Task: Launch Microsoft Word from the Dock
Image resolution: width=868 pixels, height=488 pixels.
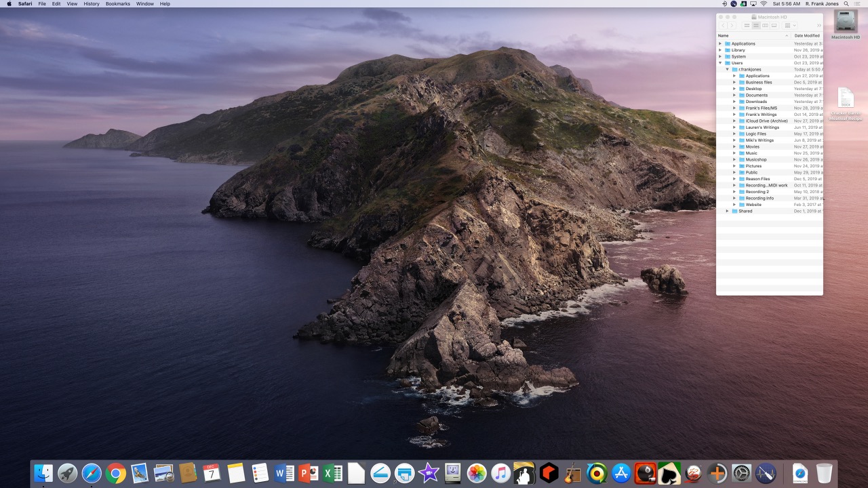Action: 284,472
